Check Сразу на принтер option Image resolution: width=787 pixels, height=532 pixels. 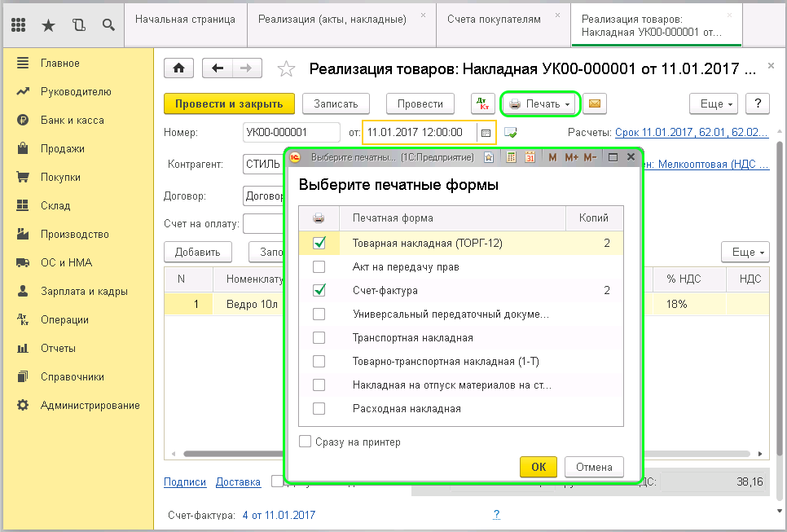pyautogui.click(x=306, y=441)
